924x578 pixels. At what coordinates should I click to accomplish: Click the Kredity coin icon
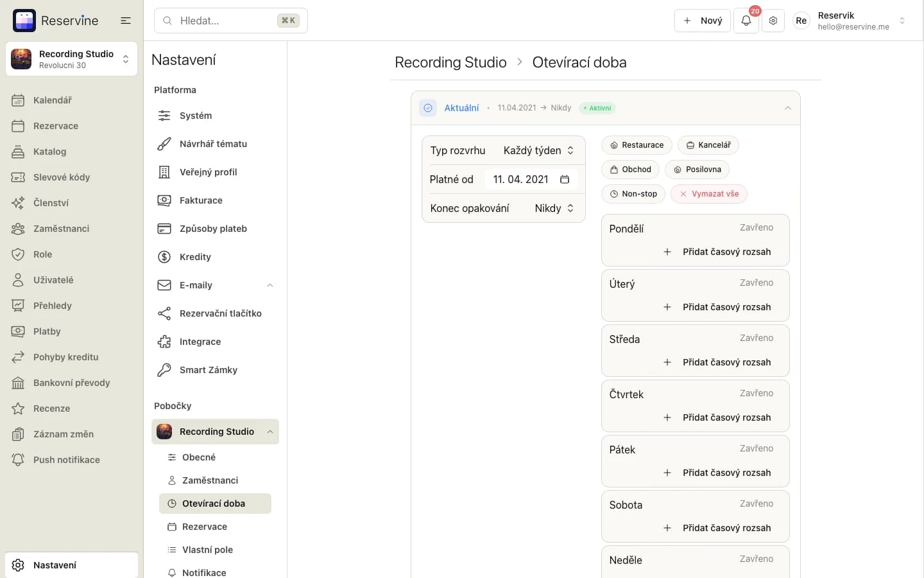click(164, 257)
